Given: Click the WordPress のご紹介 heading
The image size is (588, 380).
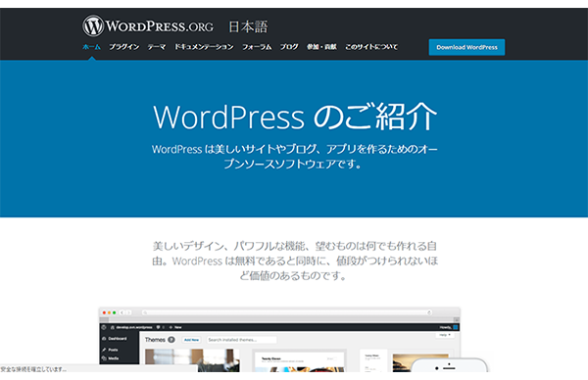Looking at the screenshot, I should pyautogui.click(x=295, y=117).
